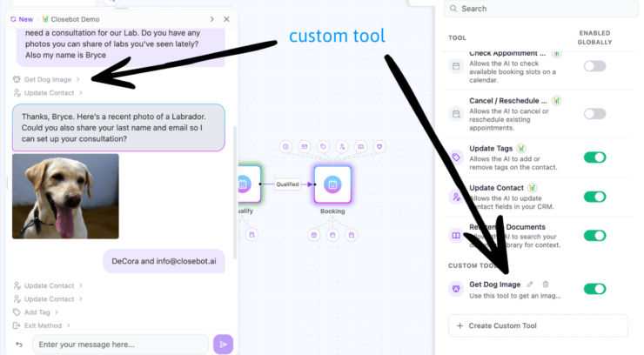
Task: Click the Update Tags tool icon
Action: [456, 157]
